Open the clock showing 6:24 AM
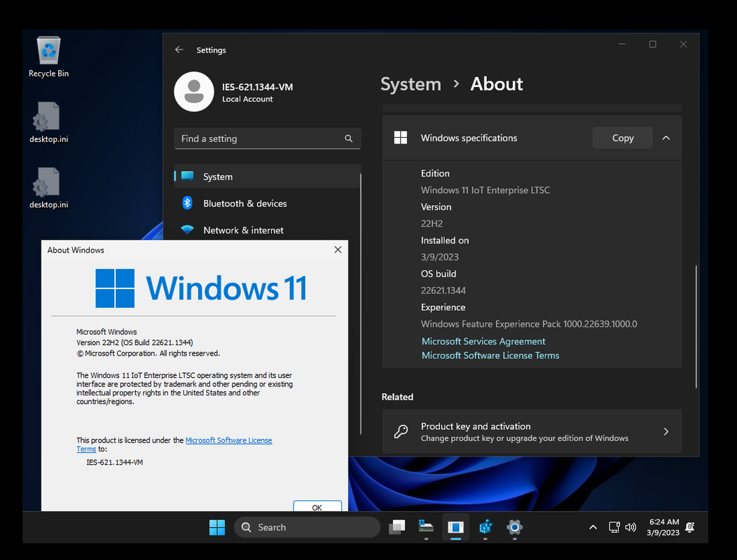This screenshot has height=560, width=737. pos(663,527)
